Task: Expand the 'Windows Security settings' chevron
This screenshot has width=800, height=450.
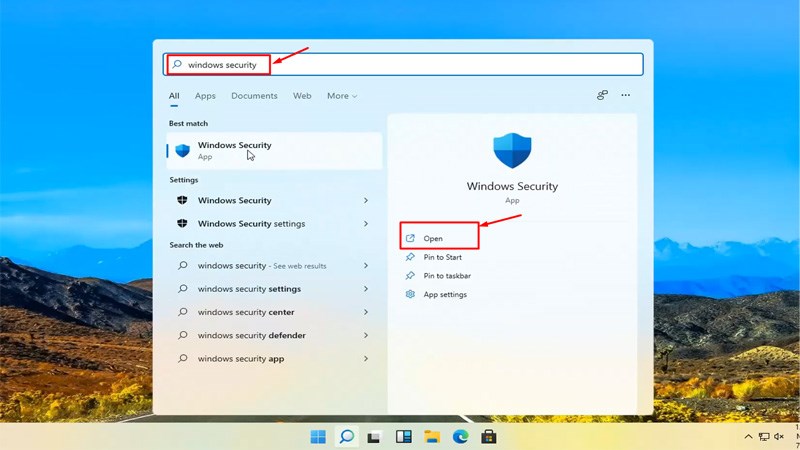Action: (366, 223)
